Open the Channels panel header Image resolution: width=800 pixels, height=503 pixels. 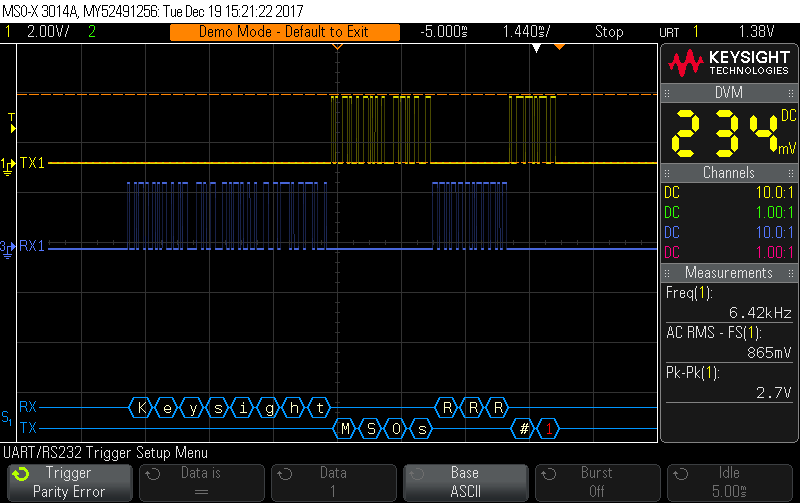point(729,173)
